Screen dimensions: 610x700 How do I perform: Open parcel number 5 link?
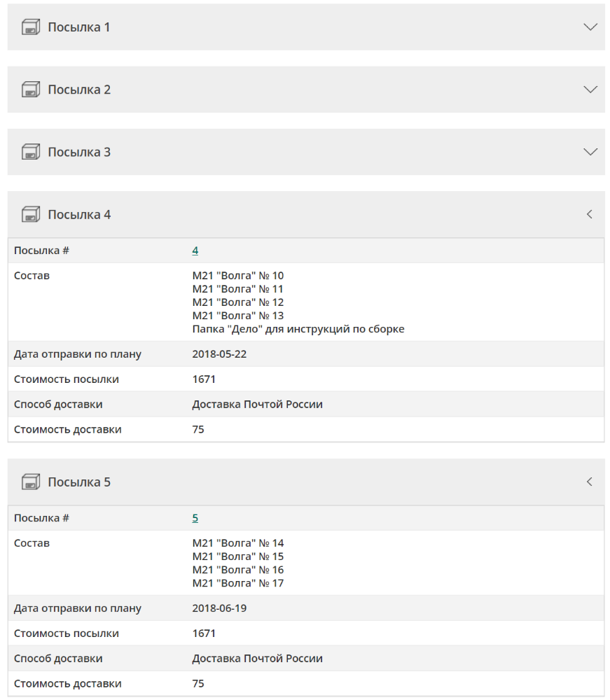coord(195,518)
